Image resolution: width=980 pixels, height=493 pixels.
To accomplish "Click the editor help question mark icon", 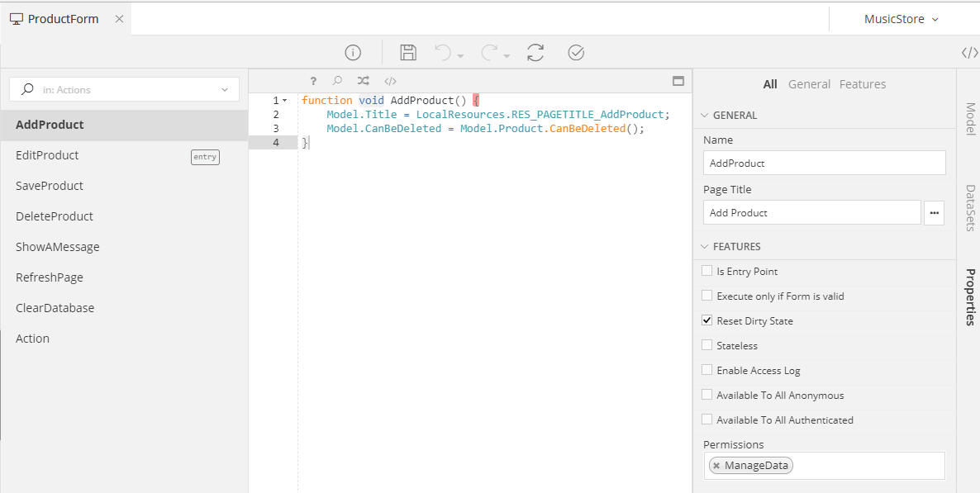I will [313, 81].
